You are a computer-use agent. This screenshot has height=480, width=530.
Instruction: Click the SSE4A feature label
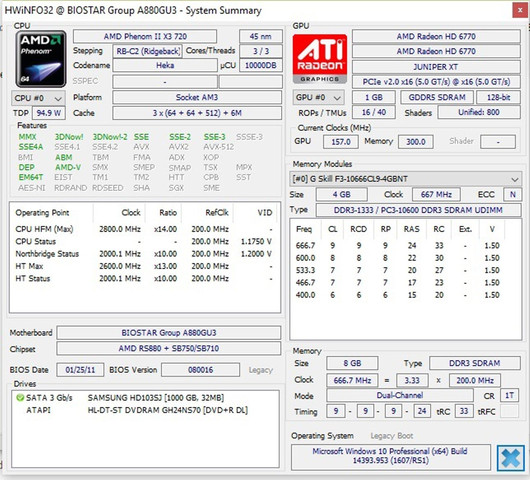click(x=31, y=147)
